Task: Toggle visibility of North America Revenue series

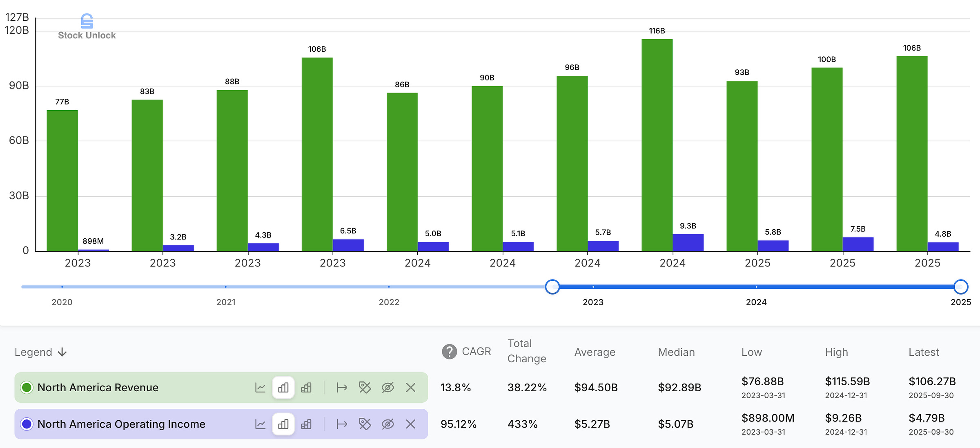Action: 388,388
